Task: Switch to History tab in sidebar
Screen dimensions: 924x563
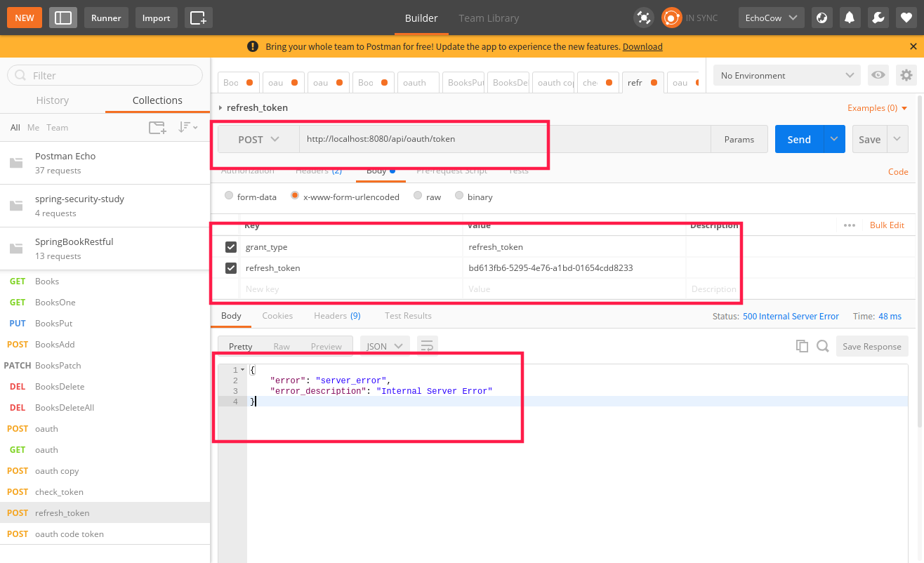Action: [x=53, y=100]
